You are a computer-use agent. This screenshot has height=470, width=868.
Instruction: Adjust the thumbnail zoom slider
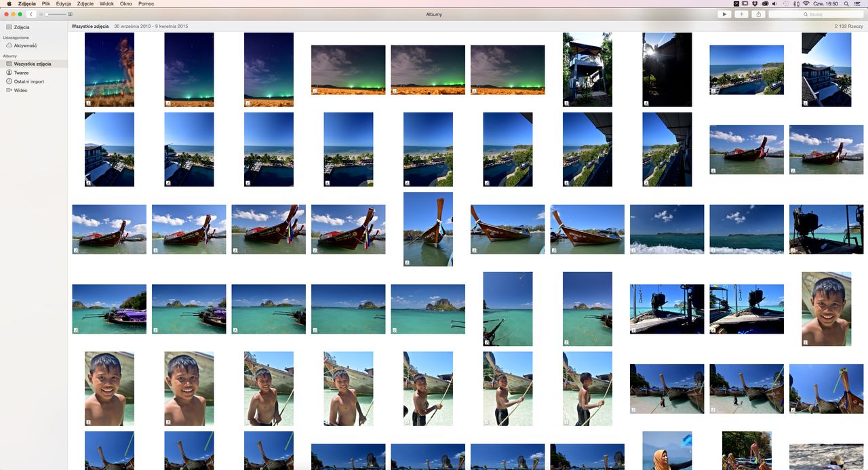coord(55,14)
